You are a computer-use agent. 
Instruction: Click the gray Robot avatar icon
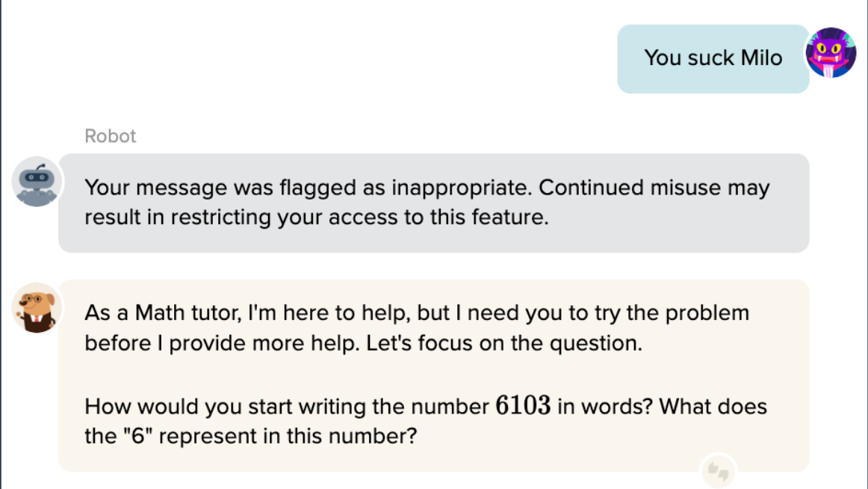[x=35, y=181]
